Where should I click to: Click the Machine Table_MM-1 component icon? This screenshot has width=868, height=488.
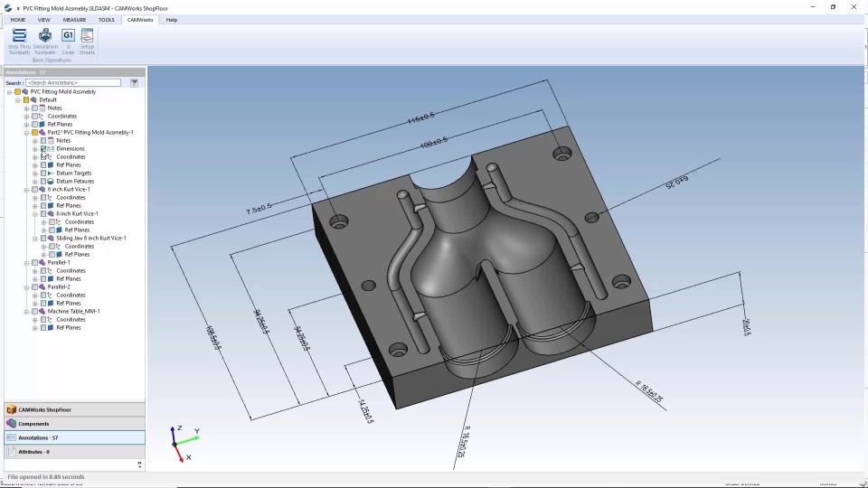pyautogui.click(x=42, y=312)
